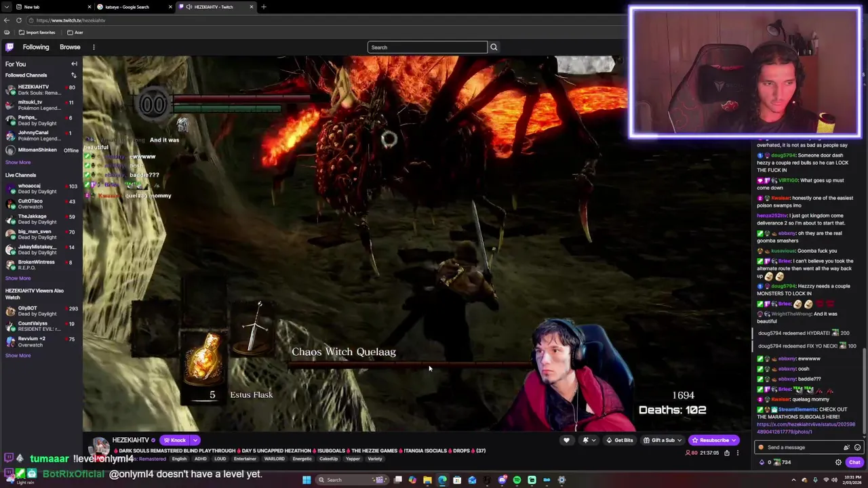Click the Bits cheer icon in chat box
The image size is (868, 488).
(x=846, y=447)
